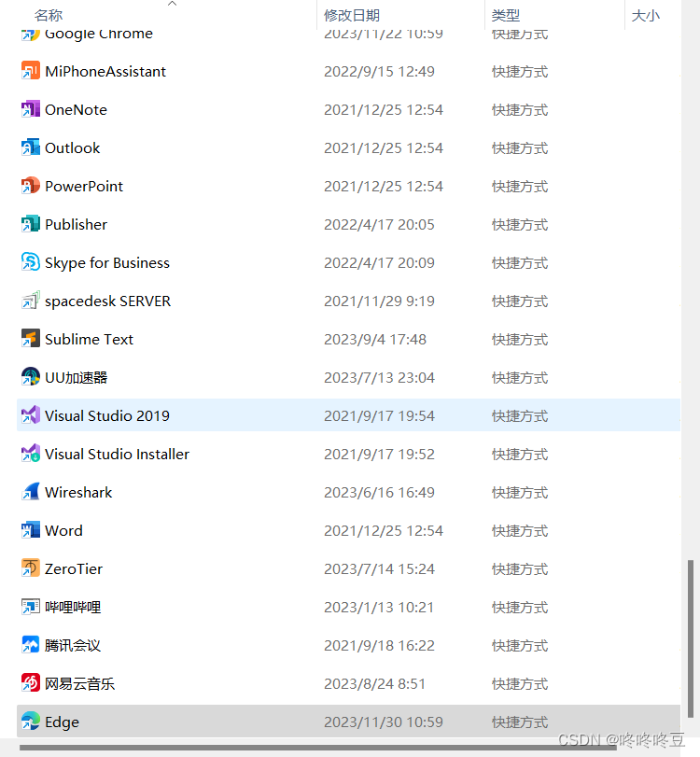The width and height of the screenshot is (700, 757).
Task: Select the file name PowerPoint
Action: coord(84,186)
